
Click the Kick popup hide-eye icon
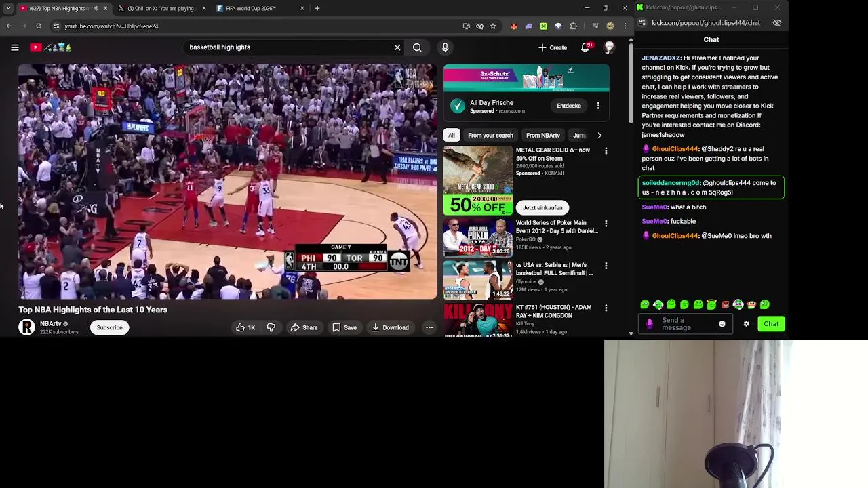[777, 23]
